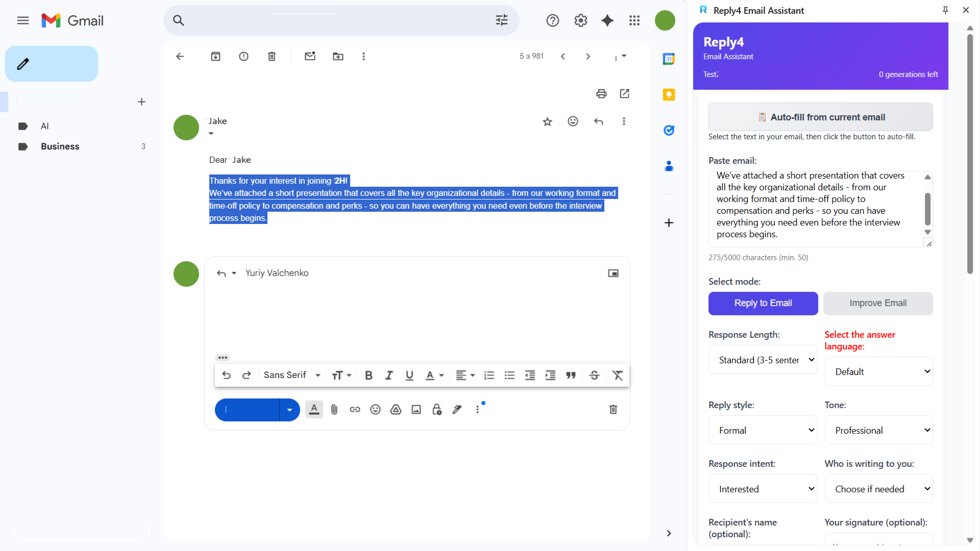Archive this email

coord(216,57)
